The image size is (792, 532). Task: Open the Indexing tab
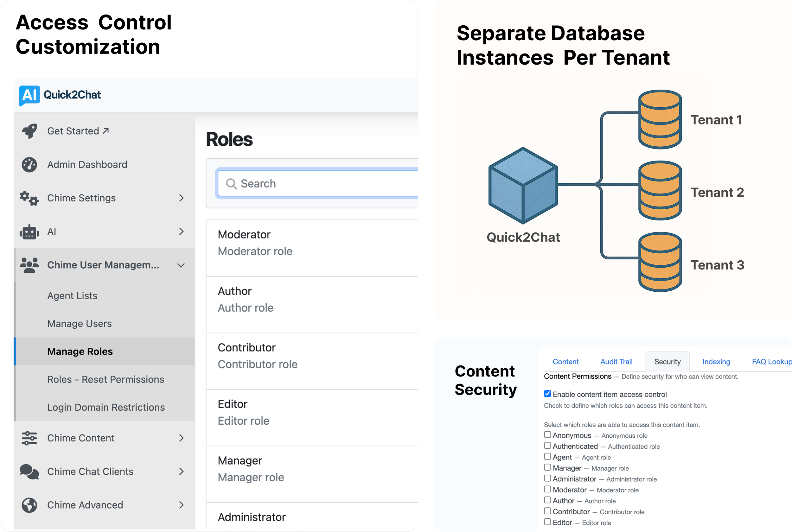[x=716, y=362]
